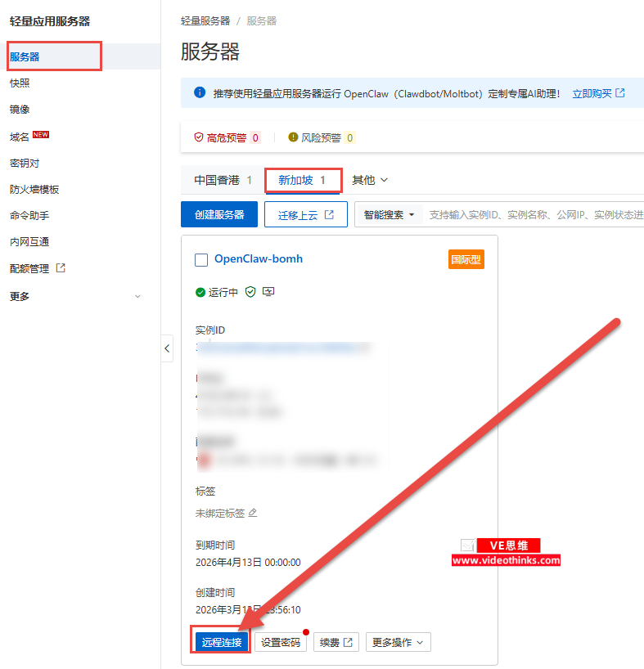Click the 风险预警 warning icon
The width and height of the screenshot is (644, 669).
coord(293,137)
